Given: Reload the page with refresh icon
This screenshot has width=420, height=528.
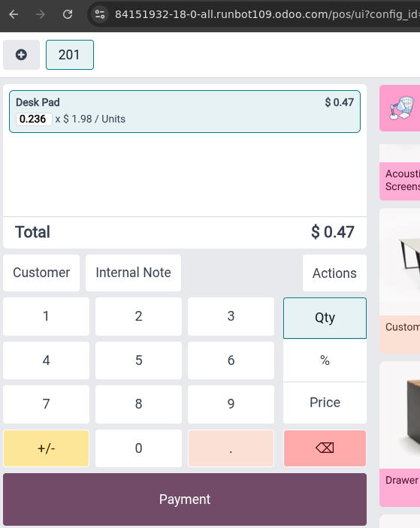Looking at the screenshot, I should pyautogui.click(x=68, y=14).
